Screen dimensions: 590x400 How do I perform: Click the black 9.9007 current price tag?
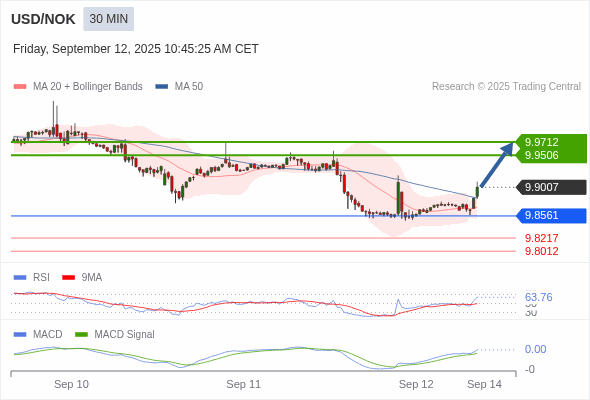551,187
